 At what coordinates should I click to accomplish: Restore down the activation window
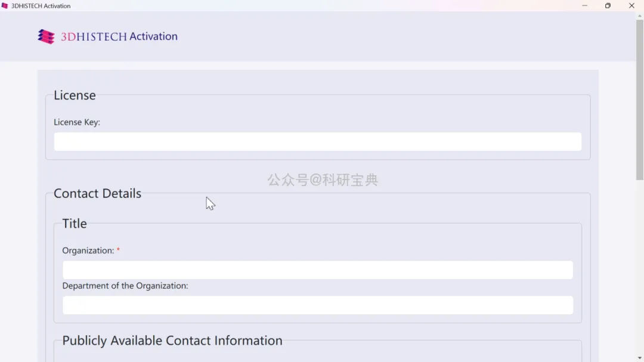pyautogui.click(x=608, y=6)
